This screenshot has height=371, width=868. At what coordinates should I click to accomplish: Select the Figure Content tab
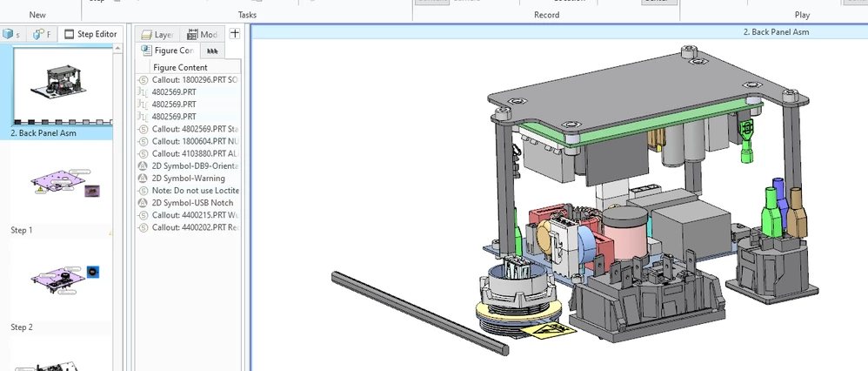pos(168,51)
